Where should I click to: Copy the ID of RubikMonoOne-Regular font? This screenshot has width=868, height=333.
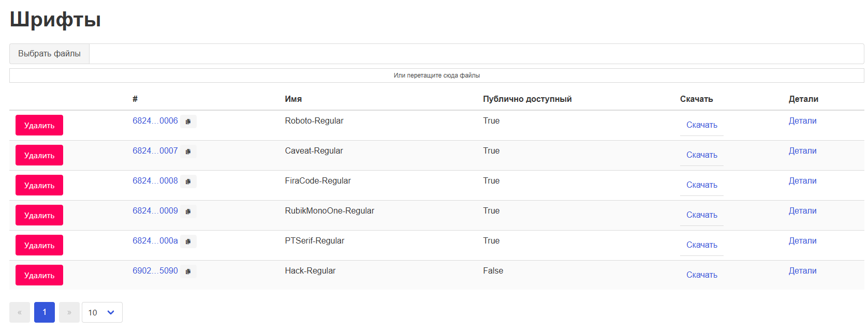pyautogui.click(x=188, y=211)
